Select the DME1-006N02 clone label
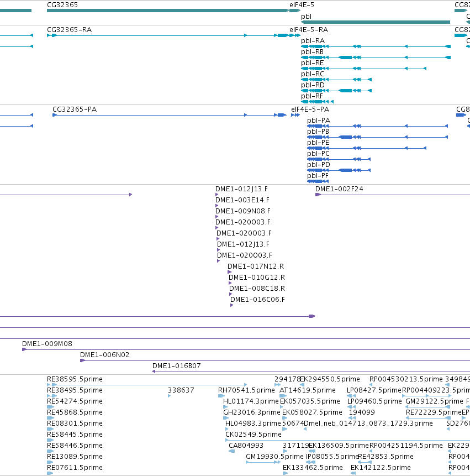470x476 pixels. click(104, 355)
